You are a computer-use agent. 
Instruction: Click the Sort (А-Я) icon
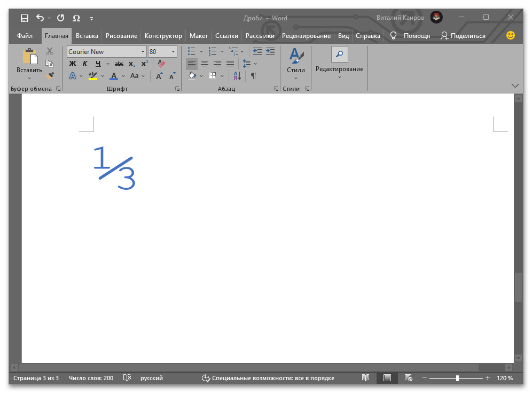point(237,76)
